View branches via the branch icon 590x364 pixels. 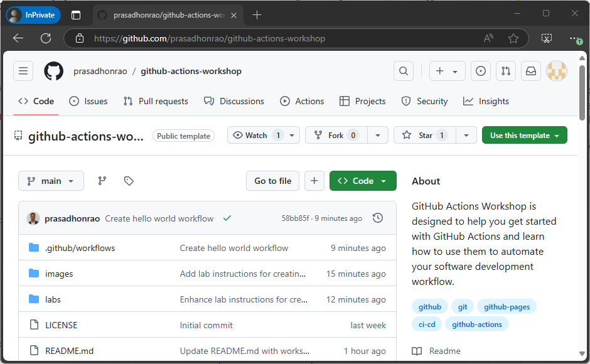[102, 181]
